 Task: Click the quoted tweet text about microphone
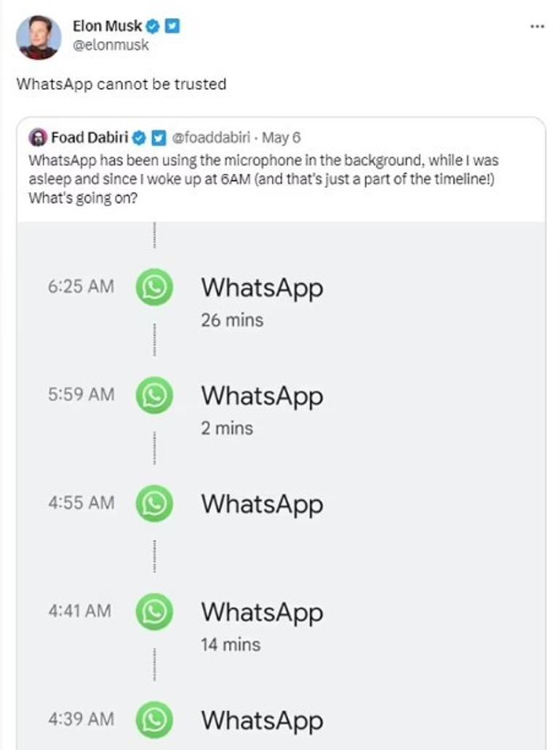(x=262, y=179)
